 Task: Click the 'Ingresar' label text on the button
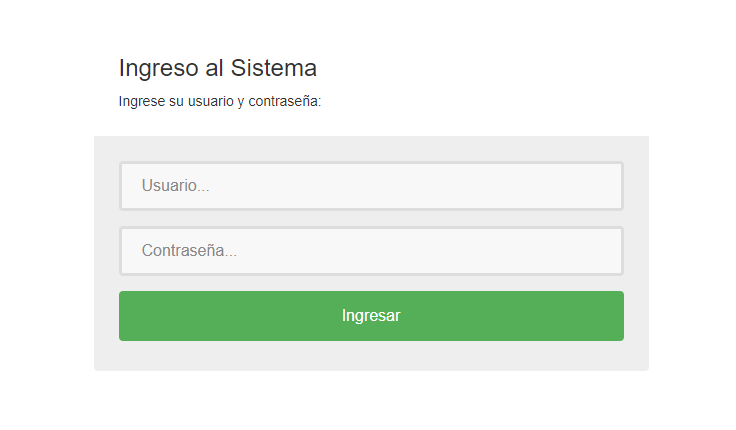click(x=371, y=316)
